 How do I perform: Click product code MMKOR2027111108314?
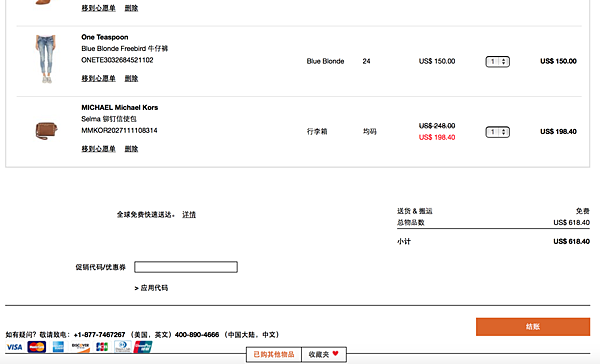coord(119,131)
